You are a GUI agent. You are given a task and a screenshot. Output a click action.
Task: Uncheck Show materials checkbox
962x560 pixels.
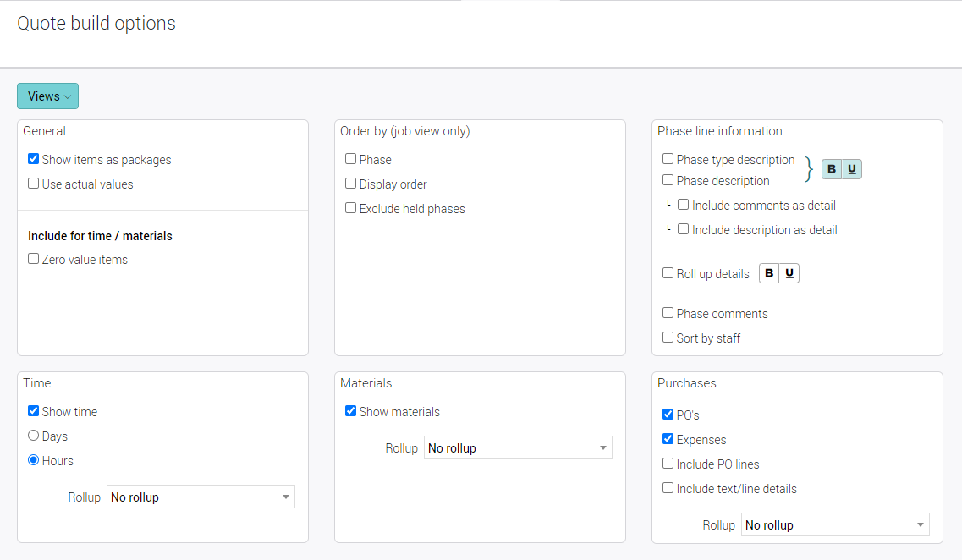351,411
